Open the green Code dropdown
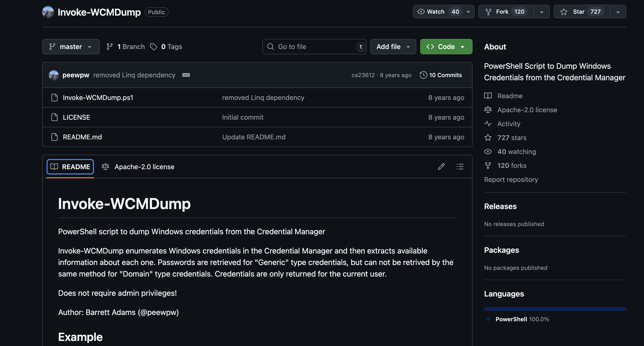644x346 pixels. coord(446,47)
